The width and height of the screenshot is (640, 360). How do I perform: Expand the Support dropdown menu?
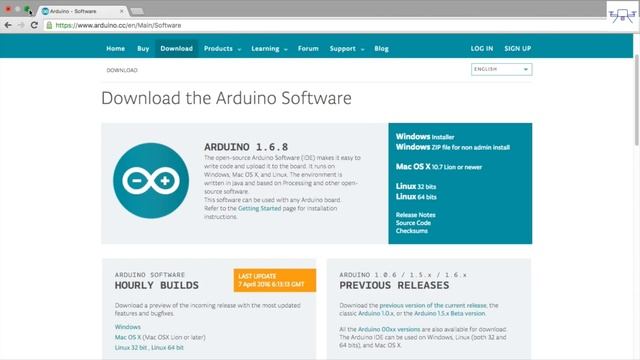[347, 49]
